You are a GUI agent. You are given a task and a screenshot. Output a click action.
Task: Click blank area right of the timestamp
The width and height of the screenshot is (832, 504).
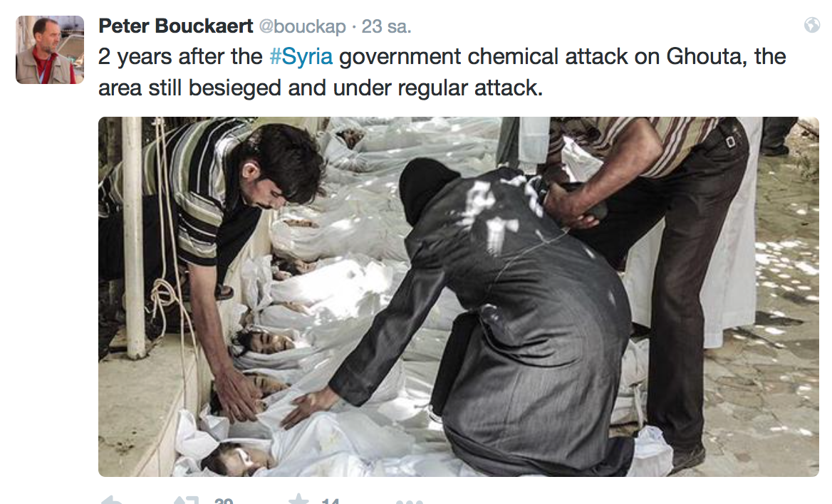coord(605,26)
